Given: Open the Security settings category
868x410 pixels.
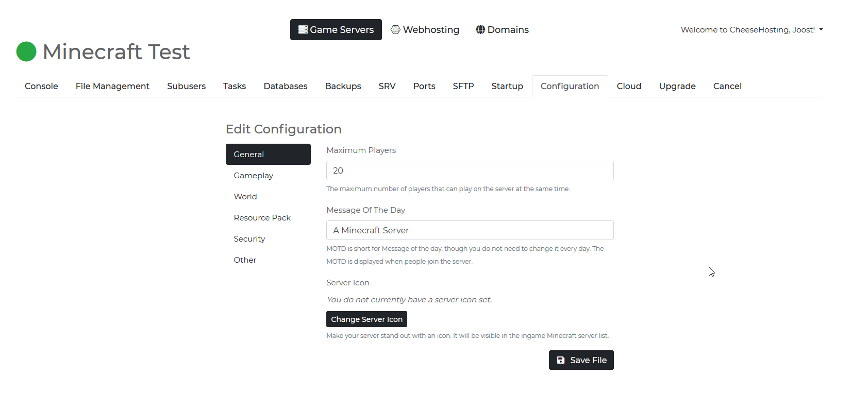Looking at the screenshot, I should pos(249,239).
